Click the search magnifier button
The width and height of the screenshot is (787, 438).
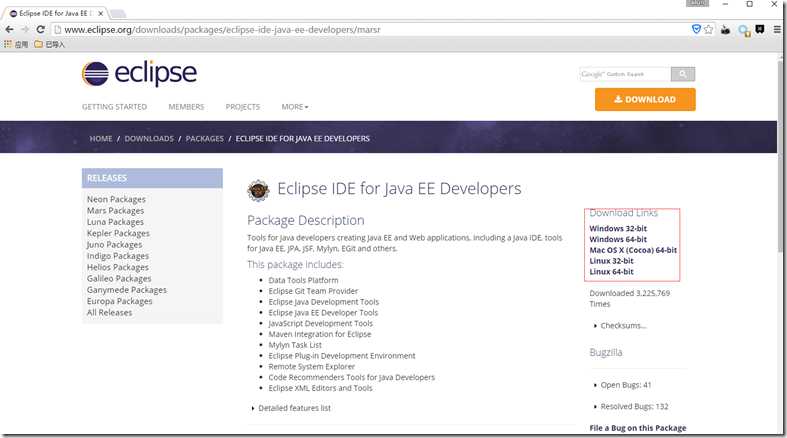tap(683, 74)
